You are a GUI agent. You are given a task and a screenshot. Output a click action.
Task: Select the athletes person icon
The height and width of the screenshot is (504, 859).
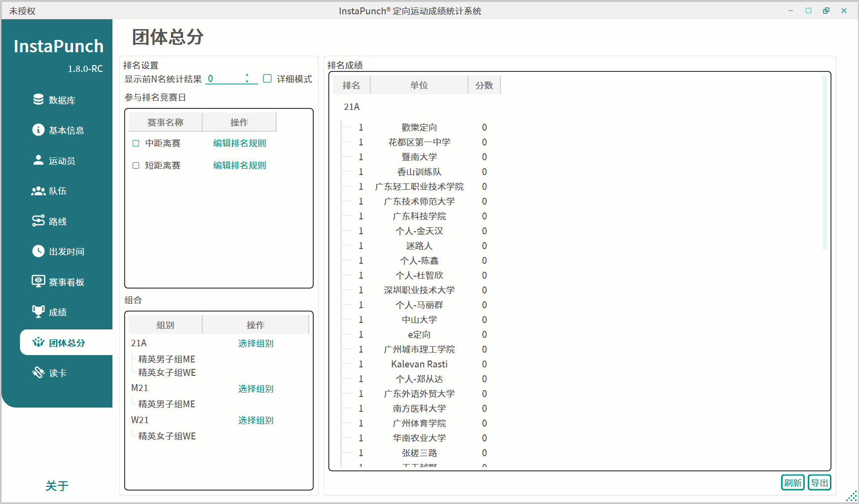click(38, 160)
